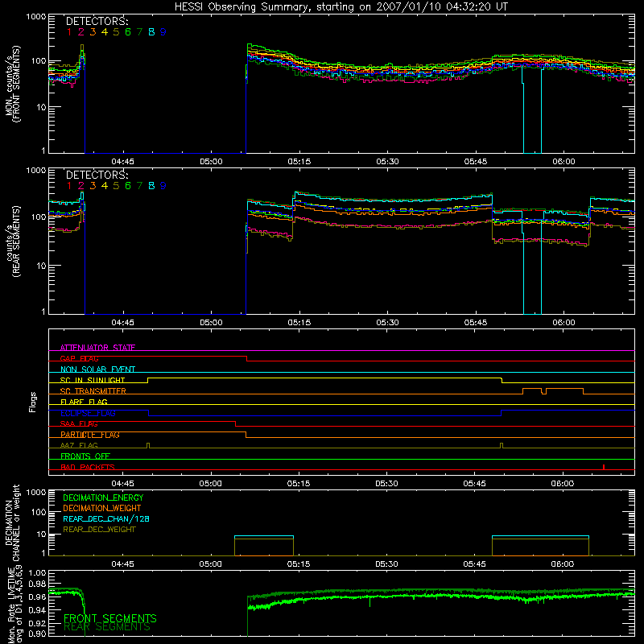Click detector 3 legend number in rear segments plot
Screen dimensions: 644x644
tap(93, 186)
